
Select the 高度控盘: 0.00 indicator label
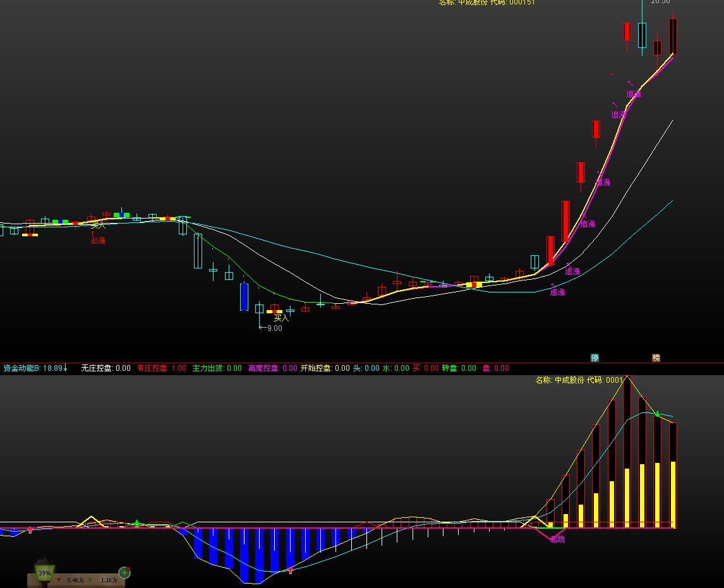point(272,368)
